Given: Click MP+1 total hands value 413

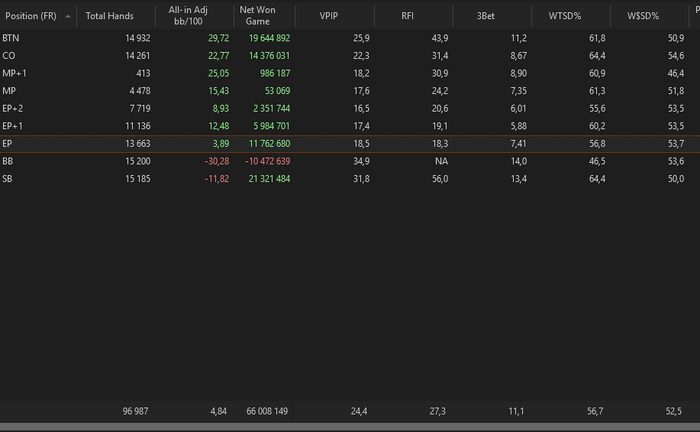Looking at the screenshot, I should pos(143,73).
